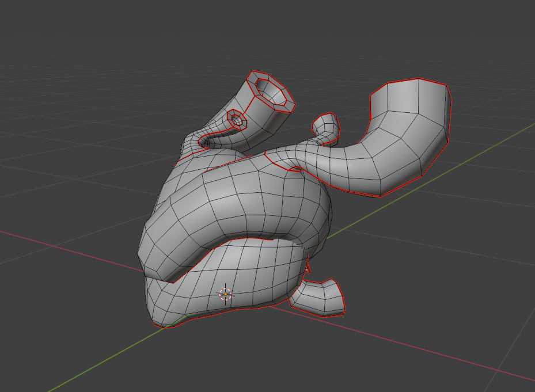The height and width of the screenshot is (392, 535).
Task: Click the upper large lobe of the main body
Action: pyautogui.click(x=242, y=201)
